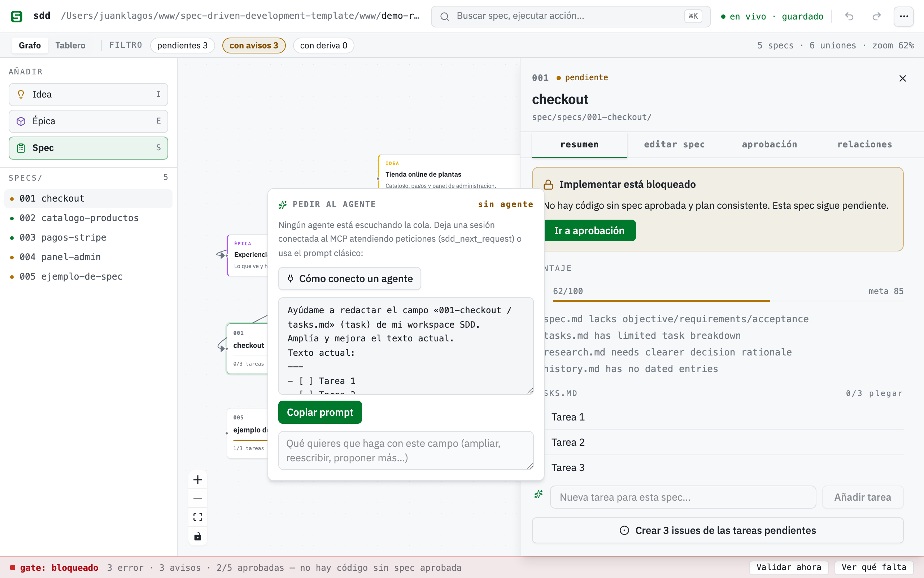Select Tarea 3 row
Screen dimensions: 924x578
pos(724,467)
